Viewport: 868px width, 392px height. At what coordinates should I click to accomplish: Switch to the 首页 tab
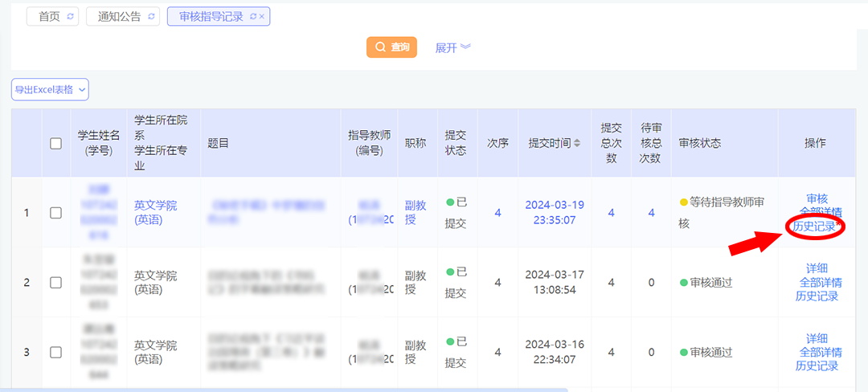[49, 17]
